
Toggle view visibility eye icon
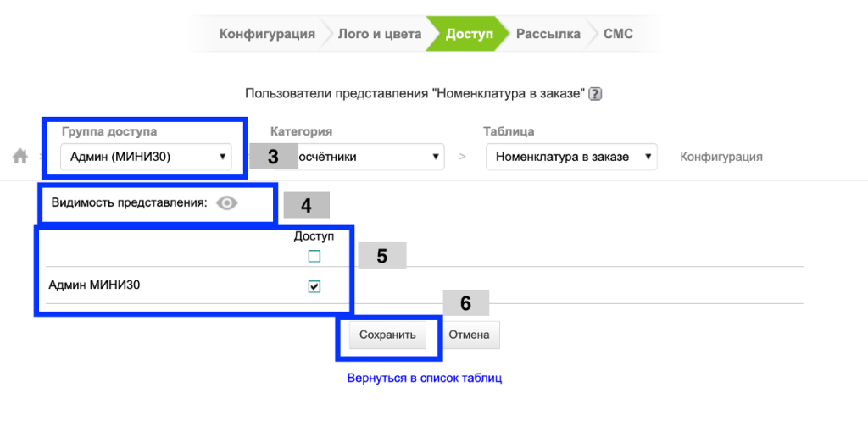click(226, 203)
